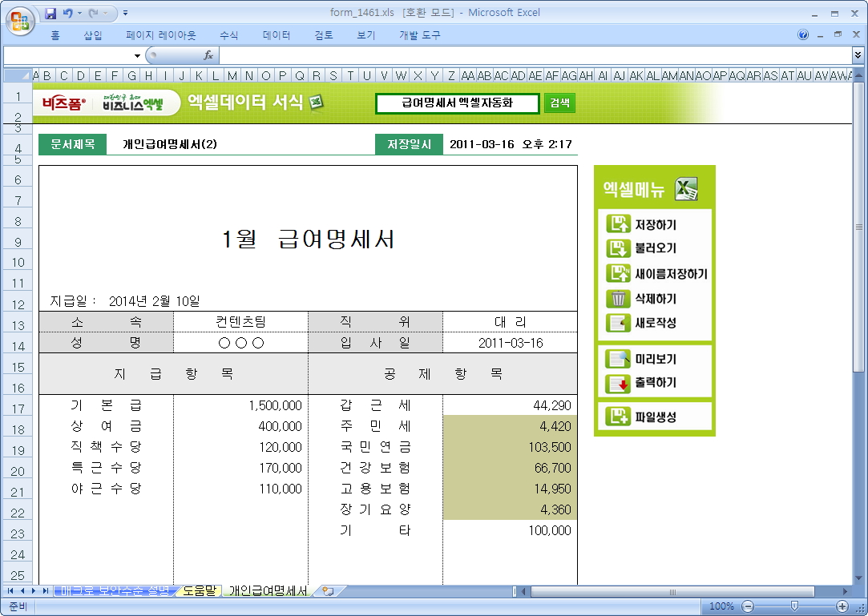
Task: Select the 개인급여명세서 sheet tab
Action: 268,590
